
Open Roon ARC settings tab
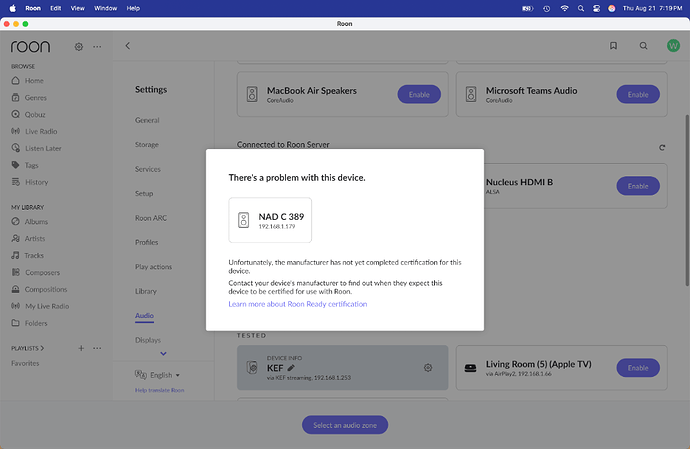tap(150, 218)
